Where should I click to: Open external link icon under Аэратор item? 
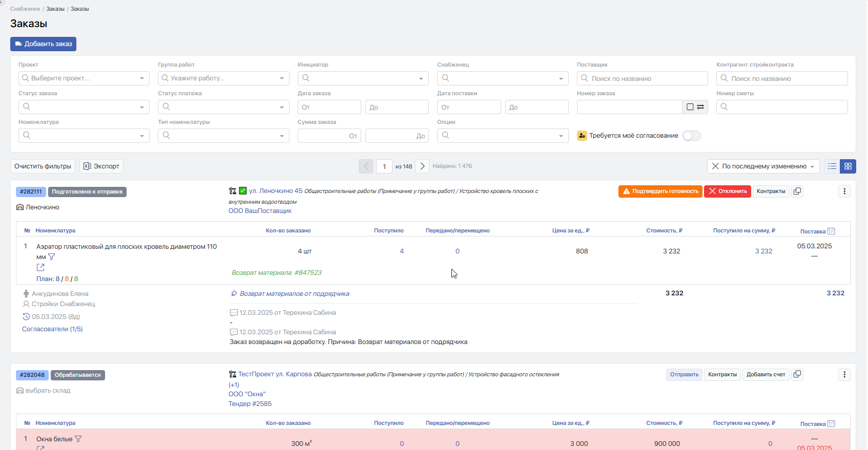[40, 267]
